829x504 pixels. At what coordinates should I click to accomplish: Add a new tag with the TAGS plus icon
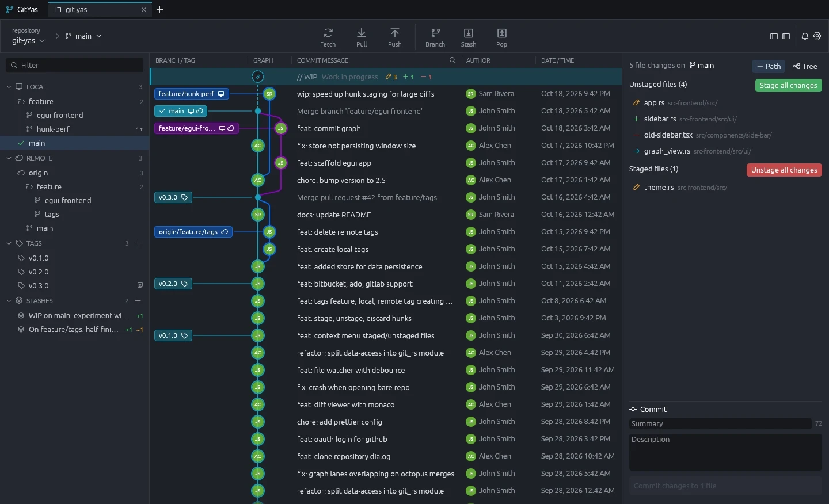[x=138, y=243]
